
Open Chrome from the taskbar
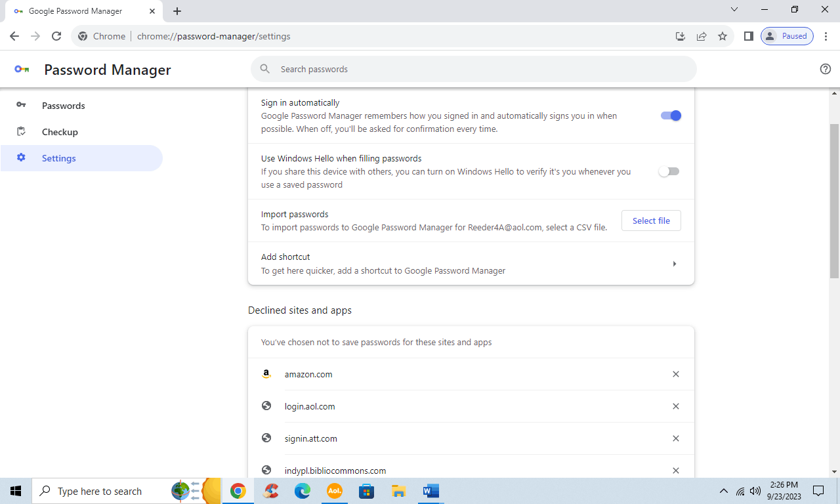coord(238,491)
